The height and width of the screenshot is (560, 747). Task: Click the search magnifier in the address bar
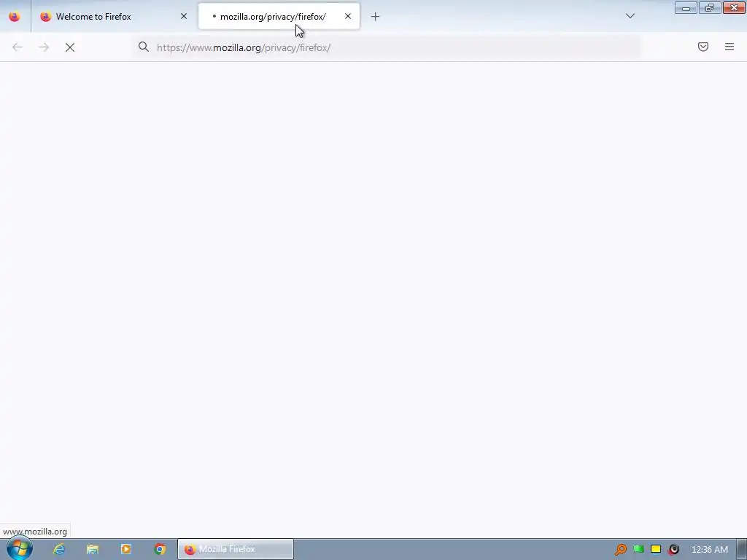pyautogui.click(x=144, y=47)
